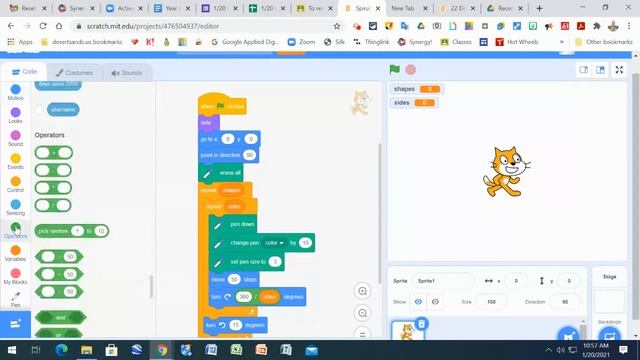Click the Add Extension button
The width and height of the screenshot is (640, 360).
(x=16, y=324)
